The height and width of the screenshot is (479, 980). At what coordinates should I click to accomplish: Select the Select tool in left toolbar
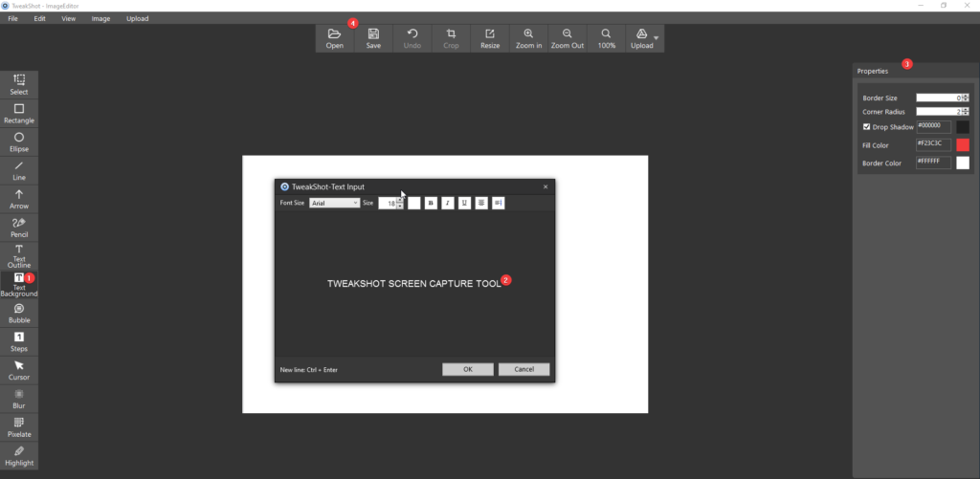tap(19, 84)
